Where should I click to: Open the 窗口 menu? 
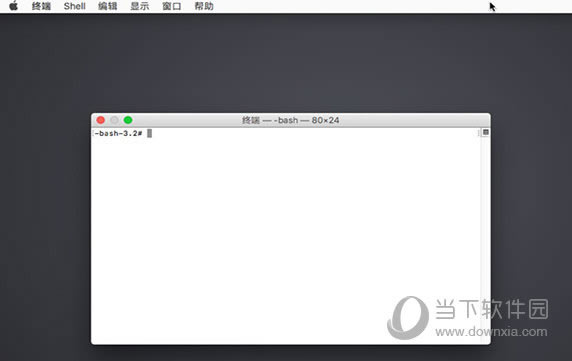point(172,6)
